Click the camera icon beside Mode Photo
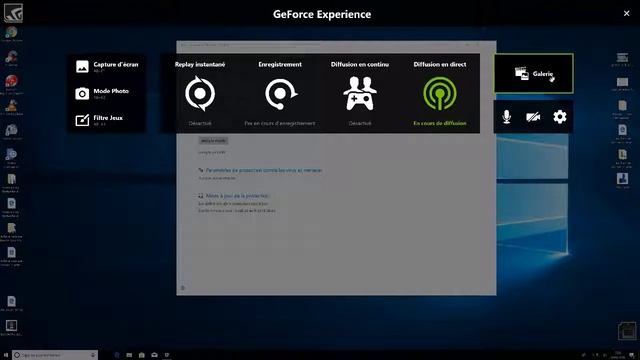The width and height of the screenshot is (640, 360). [82, 93]
